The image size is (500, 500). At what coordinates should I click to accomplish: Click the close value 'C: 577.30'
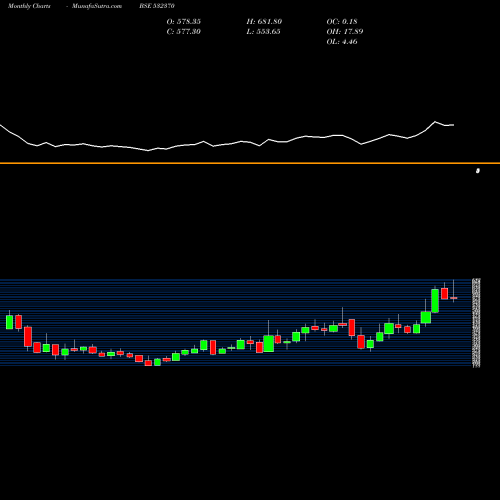click(x=184, y=31)
